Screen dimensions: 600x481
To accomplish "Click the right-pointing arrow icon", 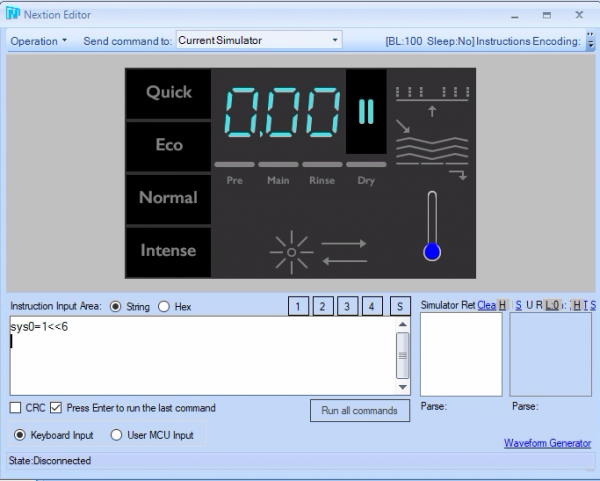I will (344, 243).
